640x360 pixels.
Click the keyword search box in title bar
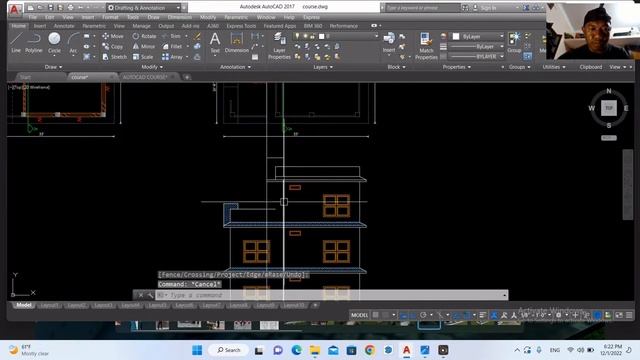422,8
